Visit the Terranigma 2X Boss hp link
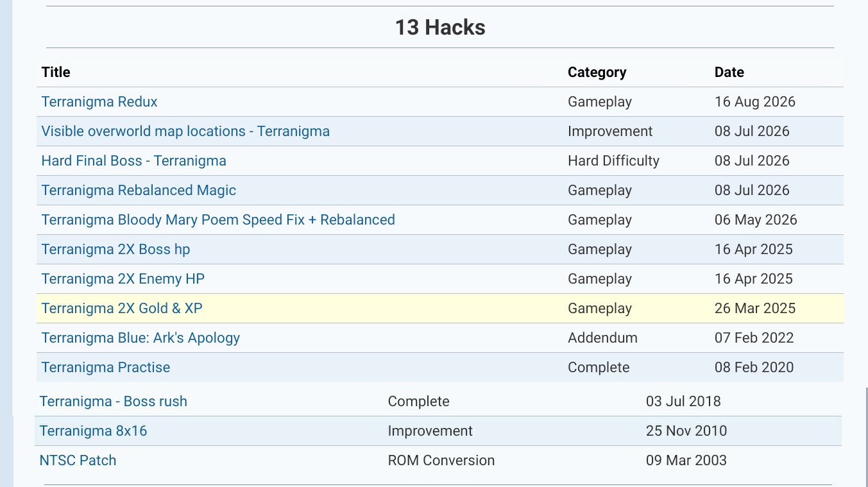 (116, 249)
